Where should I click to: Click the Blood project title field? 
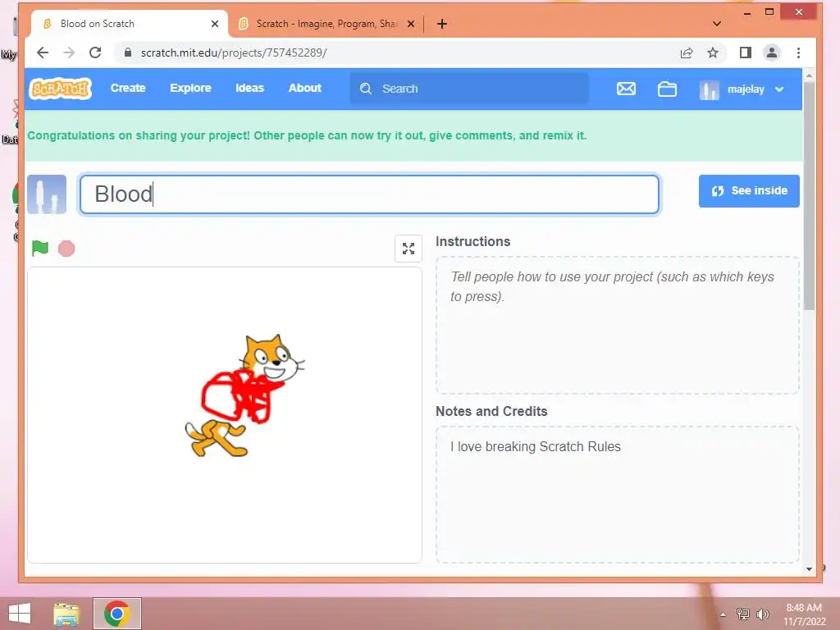point(370,194)
